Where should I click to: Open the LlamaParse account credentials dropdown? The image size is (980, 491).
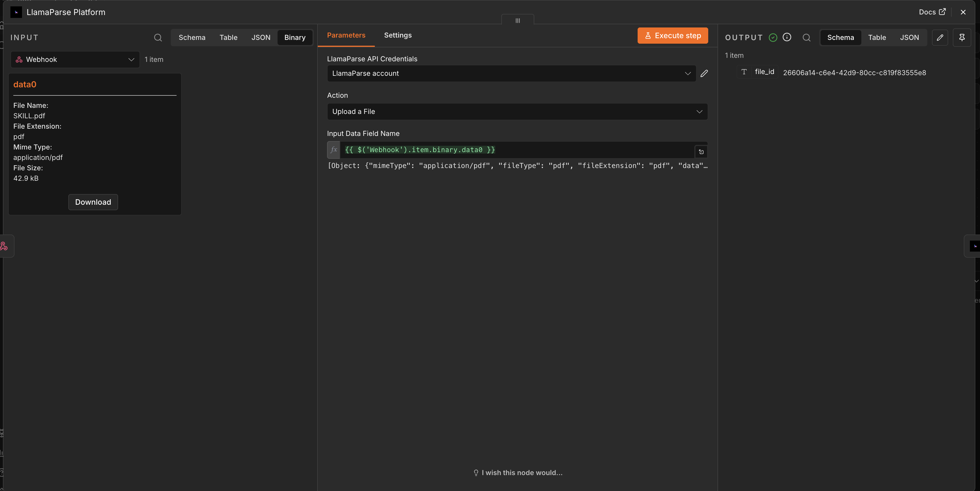click(x=512, y=73)
